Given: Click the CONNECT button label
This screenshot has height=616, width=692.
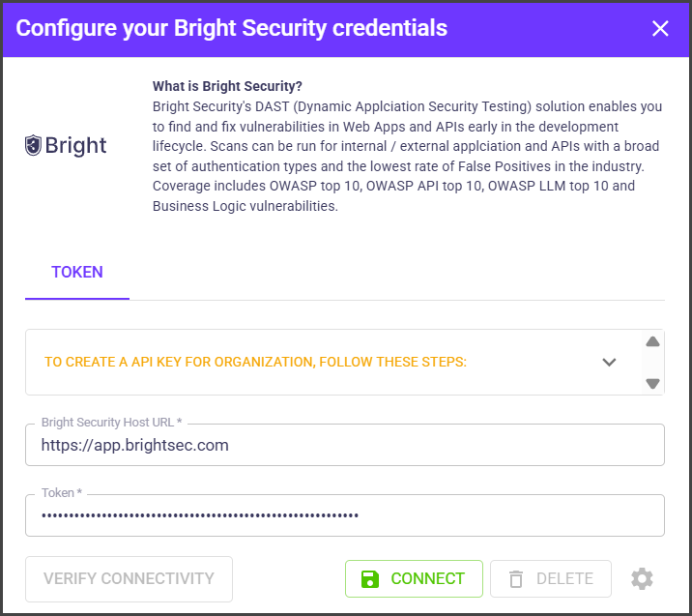Looking at the screenshot, I should tap(427, 579).
